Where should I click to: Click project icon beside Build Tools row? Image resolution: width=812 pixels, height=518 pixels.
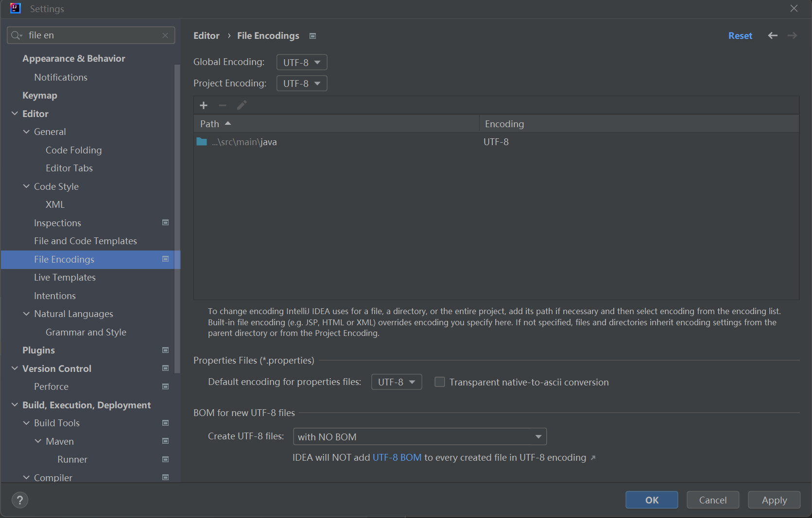[x=165, y=423]
